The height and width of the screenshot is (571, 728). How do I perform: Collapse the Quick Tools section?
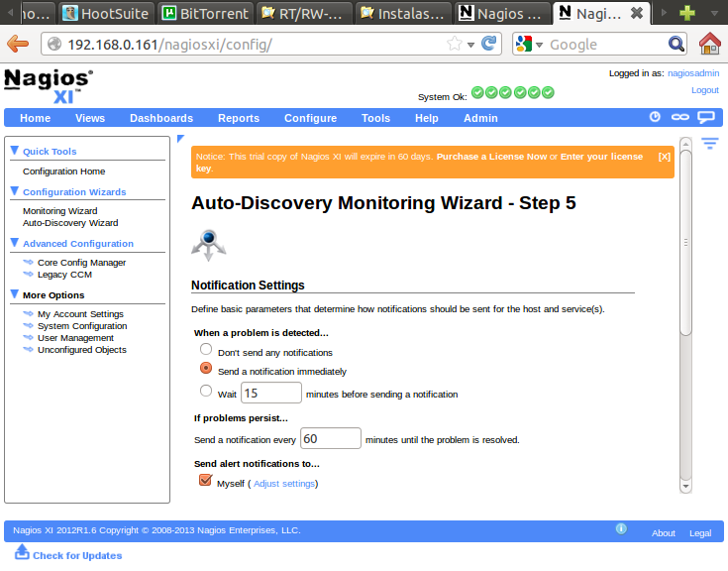coord(15,151)
